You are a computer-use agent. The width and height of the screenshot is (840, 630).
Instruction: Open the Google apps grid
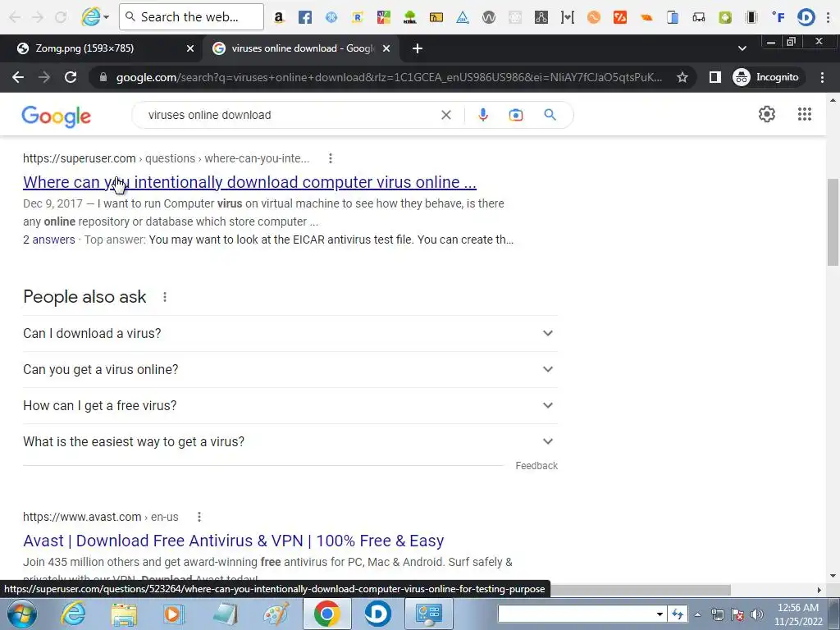click(804, 114)
